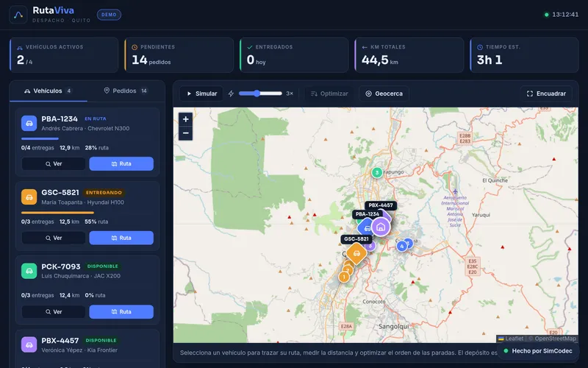The image size is (588, 368).
Task: Click the Tiempo Est. clock icon
Action: pos(480,47)
